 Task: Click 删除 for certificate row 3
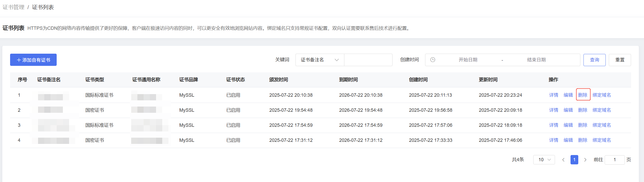[x=583, y=125]
